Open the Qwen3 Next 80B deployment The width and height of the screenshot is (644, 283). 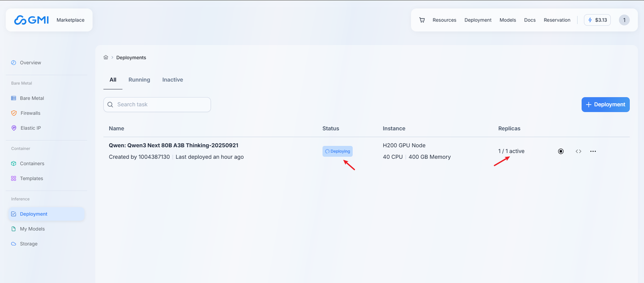173,145
